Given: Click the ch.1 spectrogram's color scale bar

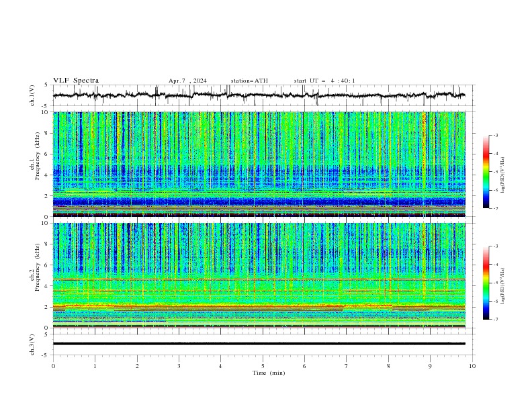Looking at the screenshot, I should coord(486,172).
